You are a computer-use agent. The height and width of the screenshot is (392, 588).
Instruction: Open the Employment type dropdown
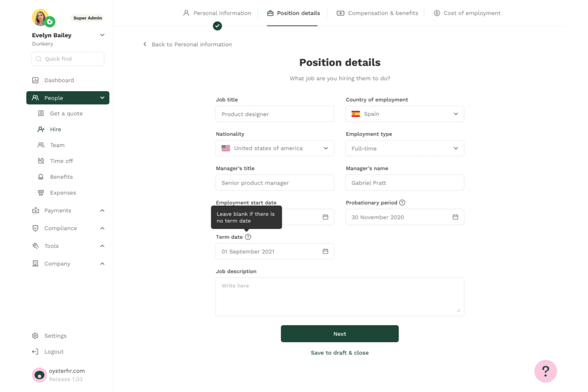[404, 148]
